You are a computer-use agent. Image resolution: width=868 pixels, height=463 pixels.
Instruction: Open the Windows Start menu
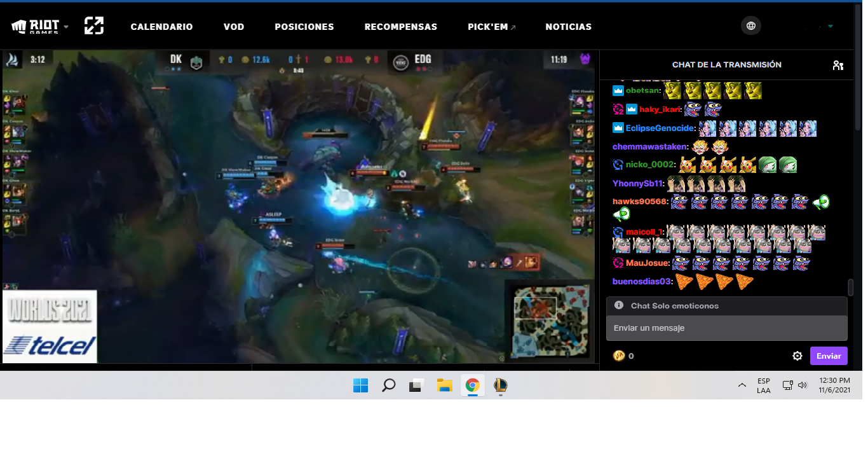click(361, 385)
